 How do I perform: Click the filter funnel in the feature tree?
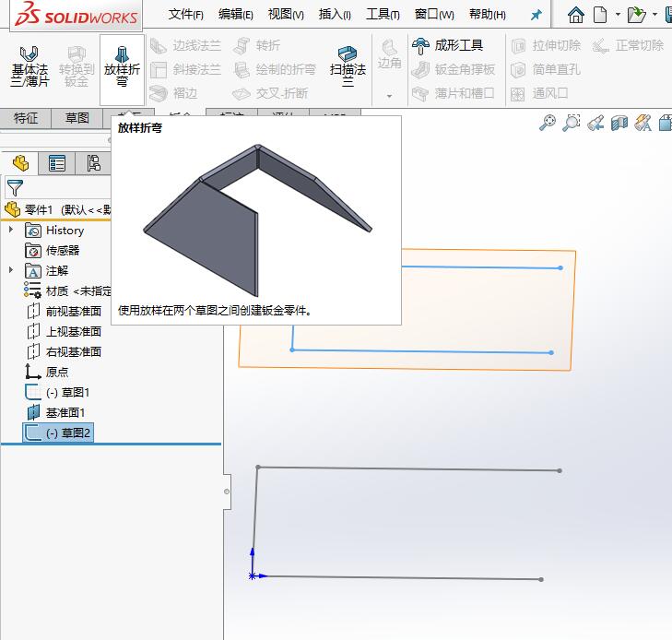click(x=15, y=188)
